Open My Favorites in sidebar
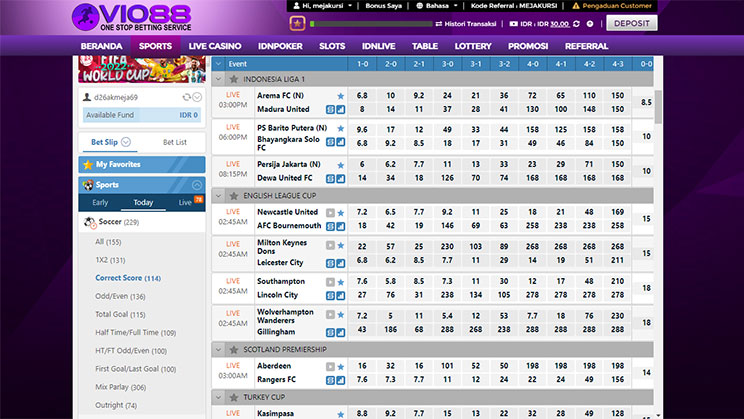744x419 pixels. (142, 164)
